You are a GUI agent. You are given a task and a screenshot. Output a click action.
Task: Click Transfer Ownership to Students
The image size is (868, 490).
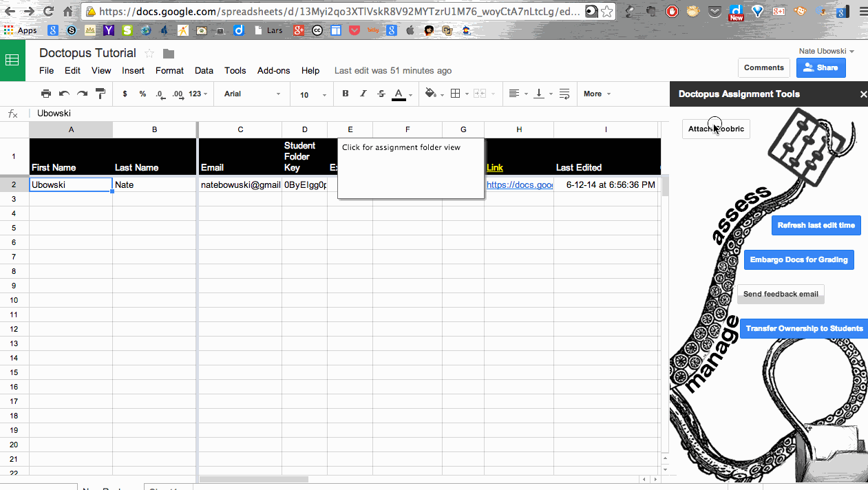click(x=804, y=328)
